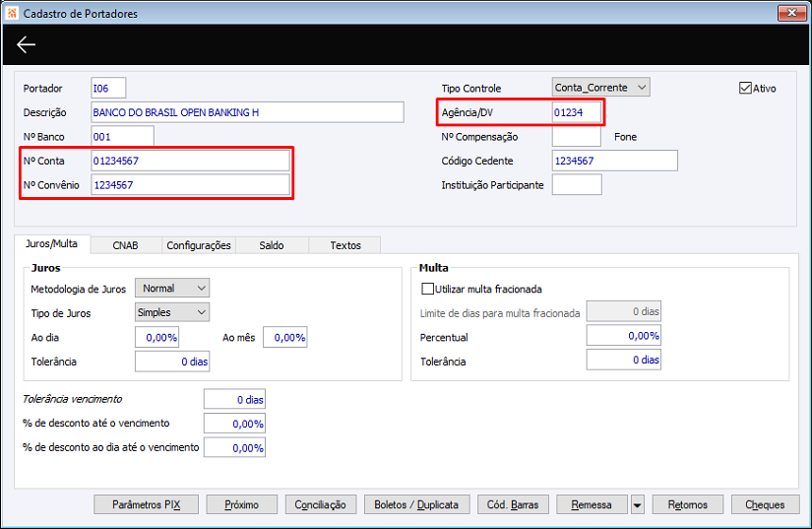This screenshot has height=529, width=812.
Task: Enable Utilizar multa fracionada checkbox
Action: coord(428,289)
